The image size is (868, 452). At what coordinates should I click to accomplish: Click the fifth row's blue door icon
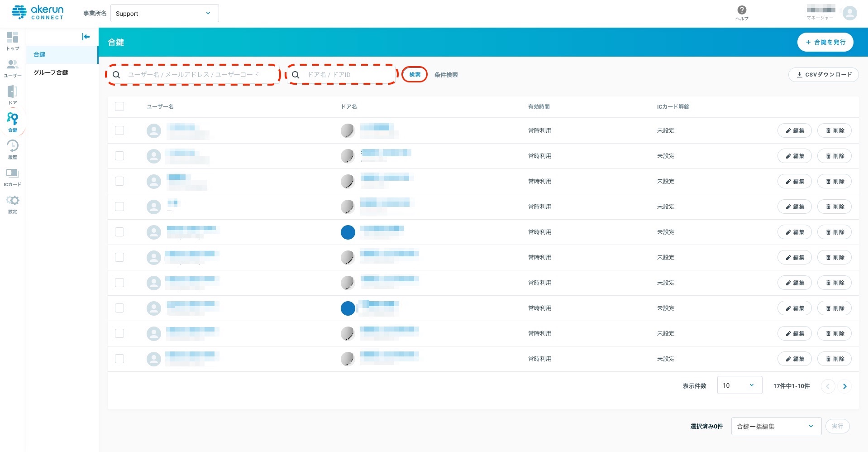coord(348,232)
